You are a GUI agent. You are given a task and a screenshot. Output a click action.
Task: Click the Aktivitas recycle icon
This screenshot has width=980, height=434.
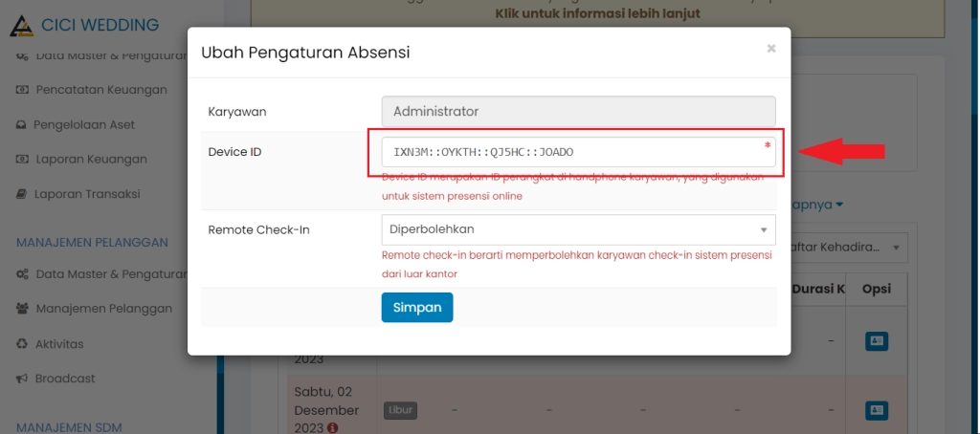(x=22, y=343)
